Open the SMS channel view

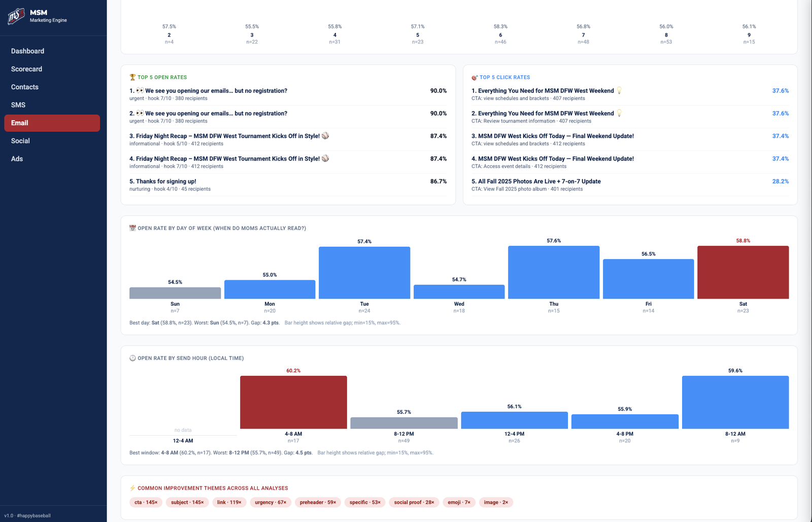[x=18, y=105]
